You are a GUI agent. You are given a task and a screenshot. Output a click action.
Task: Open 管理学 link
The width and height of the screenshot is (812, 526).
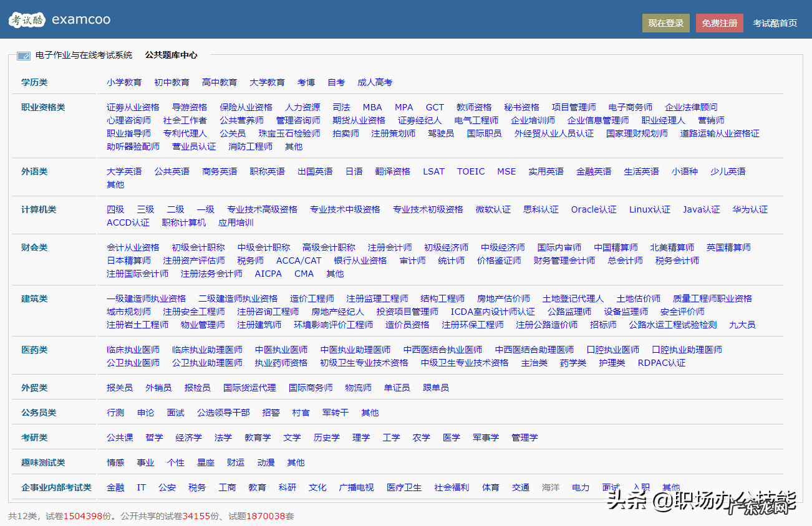(x=524, y=438)
